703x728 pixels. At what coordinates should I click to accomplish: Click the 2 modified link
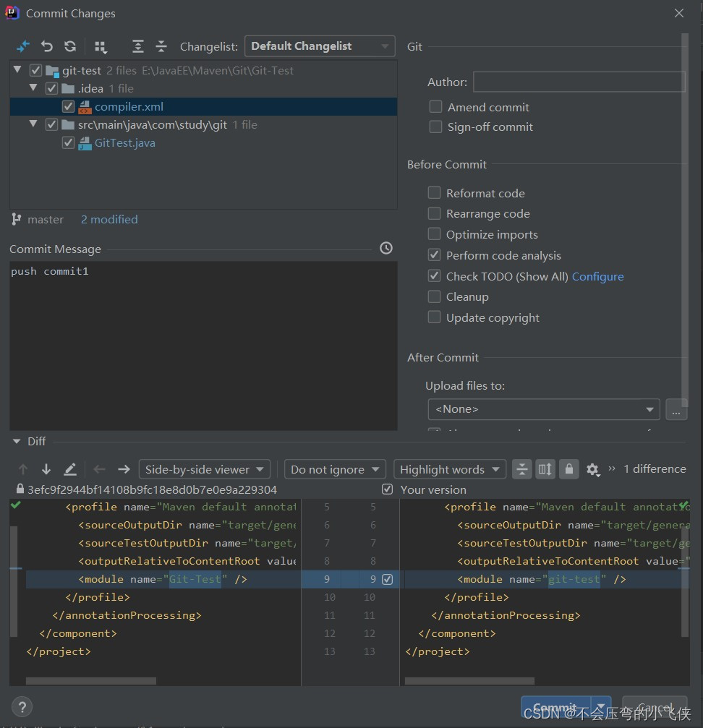tap(109, 219)
